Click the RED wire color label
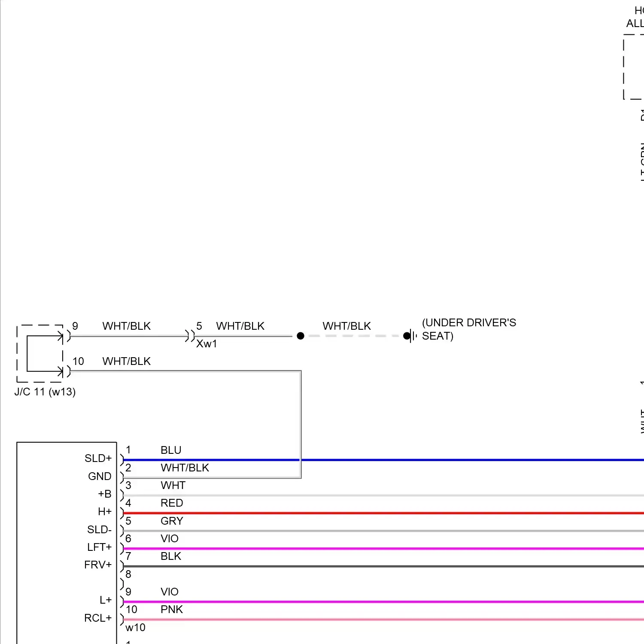This screenshot has height=644, width=644. [x=172, y=503]
